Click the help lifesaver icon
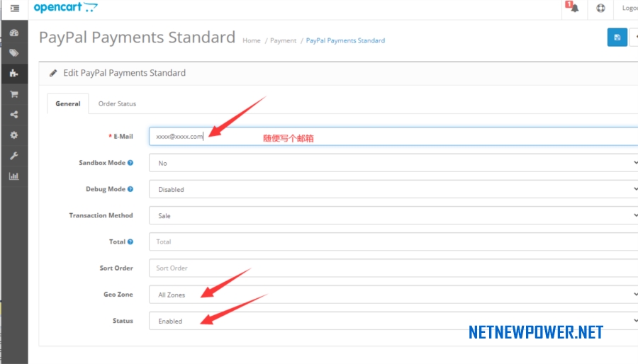 coord(600,8)
